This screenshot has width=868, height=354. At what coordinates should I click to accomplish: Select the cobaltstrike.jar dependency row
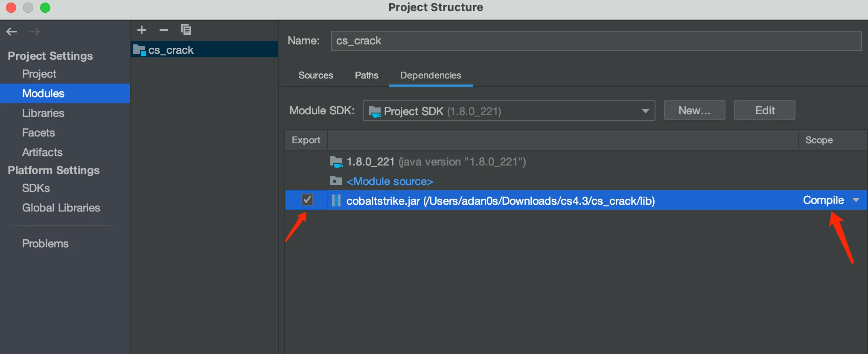click(576, 200)
